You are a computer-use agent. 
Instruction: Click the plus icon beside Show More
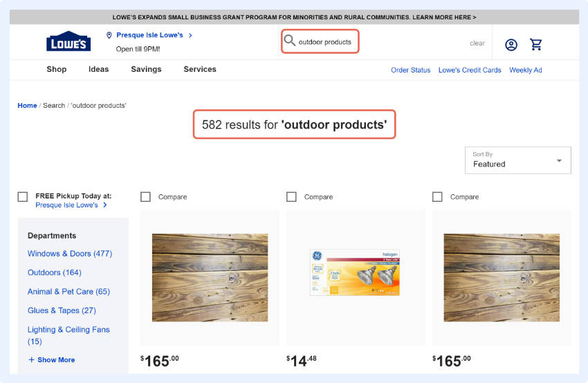pyautogui.click(x=31, y=360)
